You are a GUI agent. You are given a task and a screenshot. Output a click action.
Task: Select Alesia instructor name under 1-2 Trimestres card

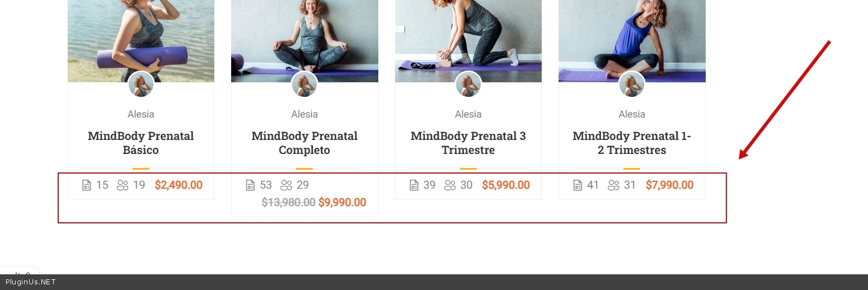632,114
